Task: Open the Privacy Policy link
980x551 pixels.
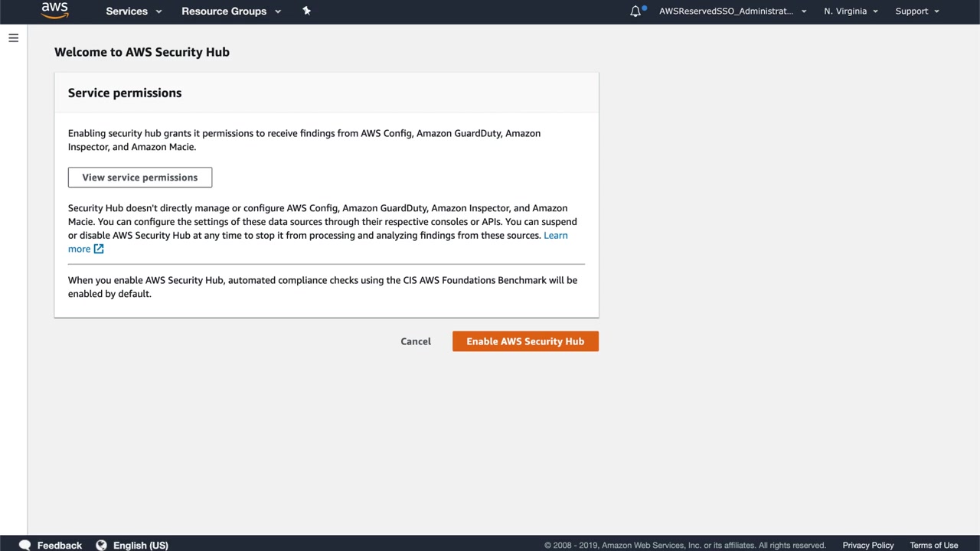Action: tap(867, 545)
